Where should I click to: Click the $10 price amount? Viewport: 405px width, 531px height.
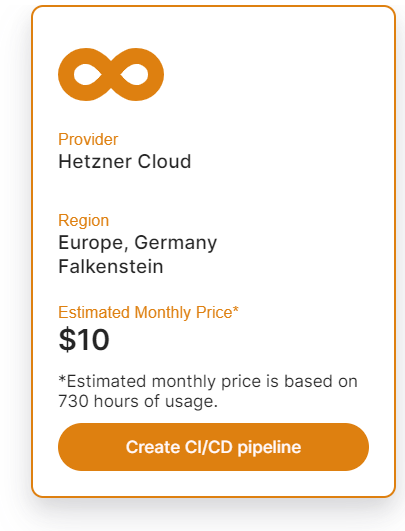tap(84, 339)
